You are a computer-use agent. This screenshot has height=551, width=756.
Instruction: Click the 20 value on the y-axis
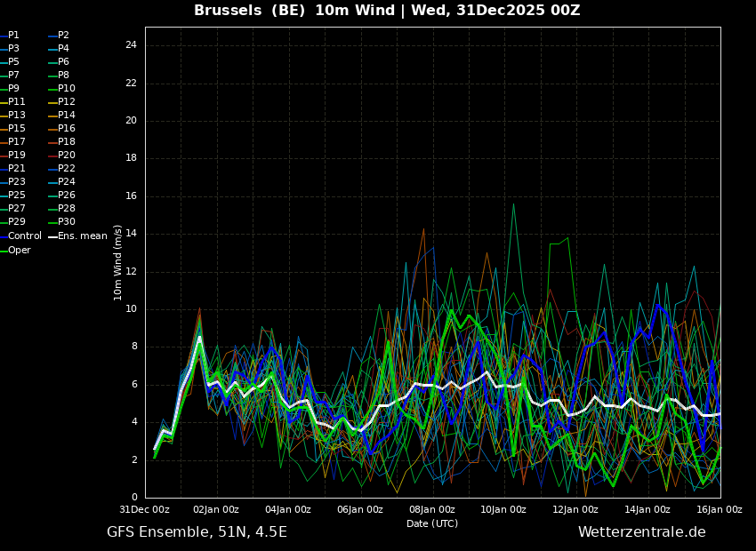(x=131, y=121)
